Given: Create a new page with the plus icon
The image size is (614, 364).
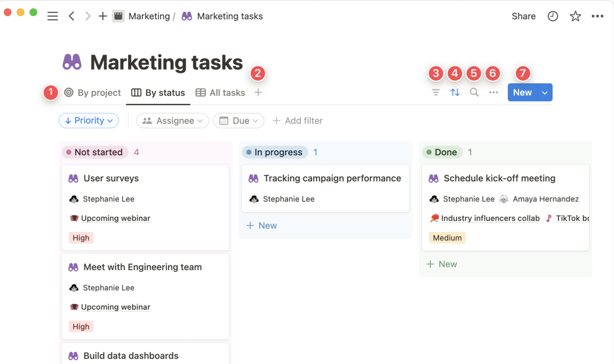Looking at the screenshot, I should click(103, 16).
